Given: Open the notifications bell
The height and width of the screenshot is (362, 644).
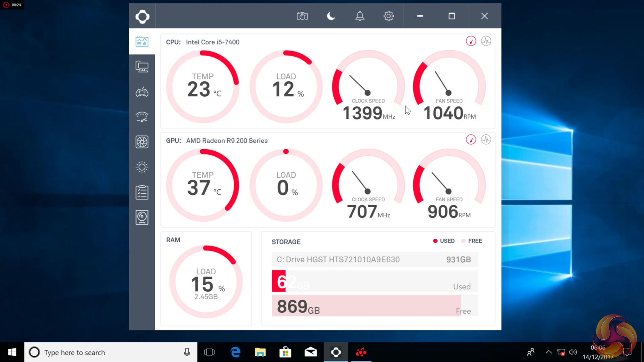Looking at the screenshot, I should [x=360, y=16].
